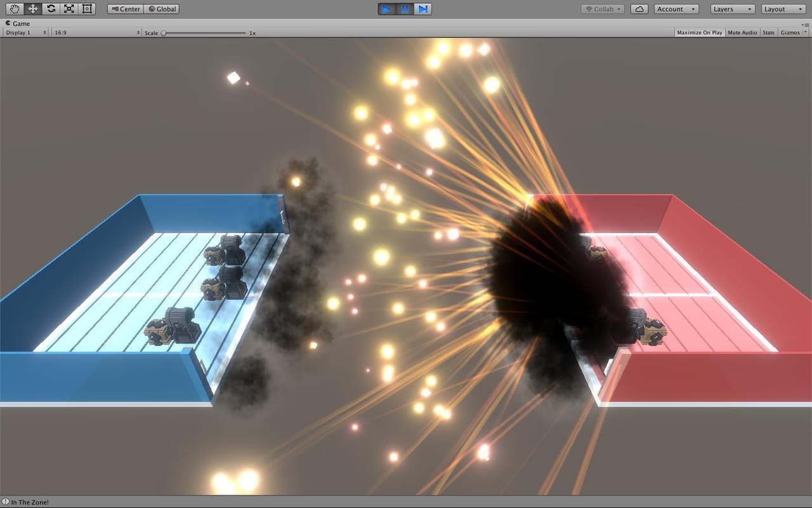Click the Play button to stop
This screenshot has height=508, width=812.
(386, 9)
